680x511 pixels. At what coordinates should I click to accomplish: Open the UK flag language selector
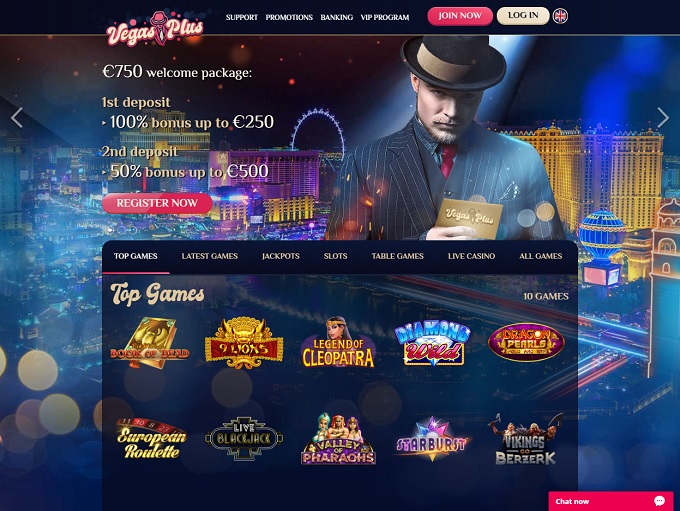click(x=560, y=16)
